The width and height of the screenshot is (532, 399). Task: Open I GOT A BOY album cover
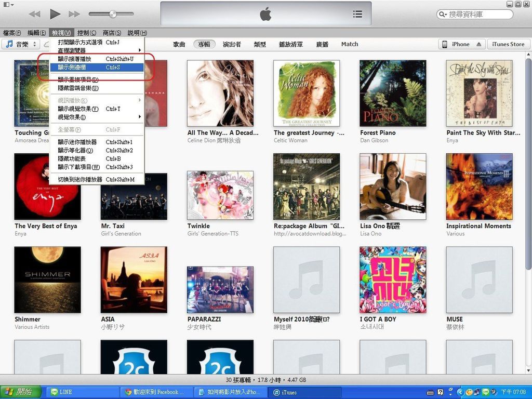pos(393,280)
